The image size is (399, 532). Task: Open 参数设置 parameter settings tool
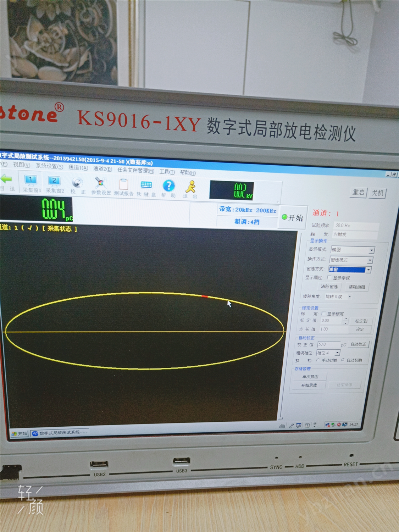tap(101, 185)
